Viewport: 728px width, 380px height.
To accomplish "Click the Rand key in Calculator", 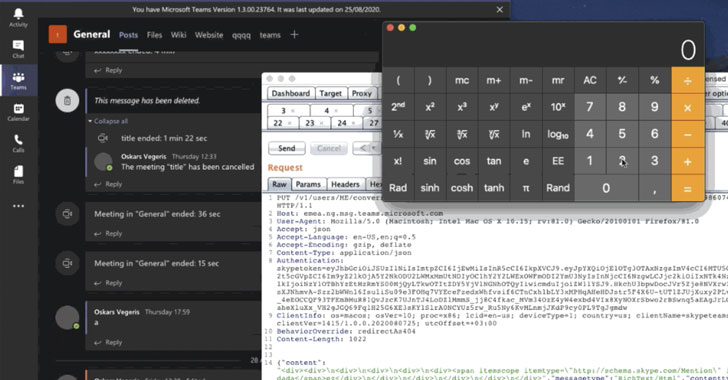I will (558, 188).
